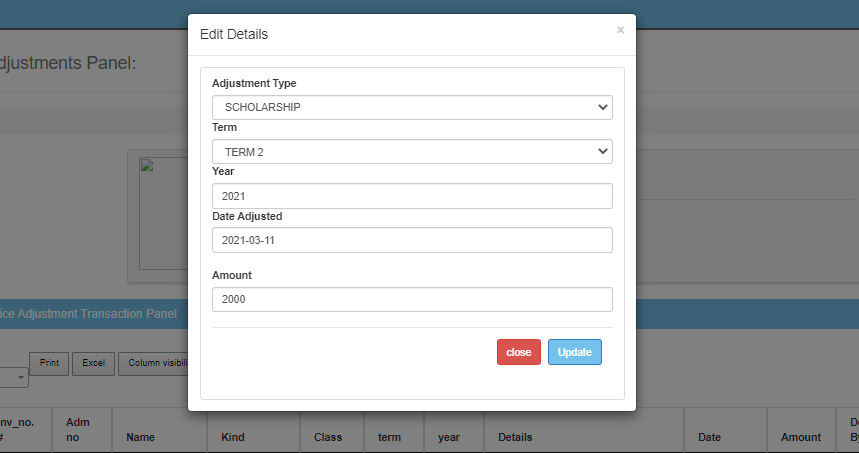Sort table by Amount column header
The image size is (859, 453).
coord(800,437)
